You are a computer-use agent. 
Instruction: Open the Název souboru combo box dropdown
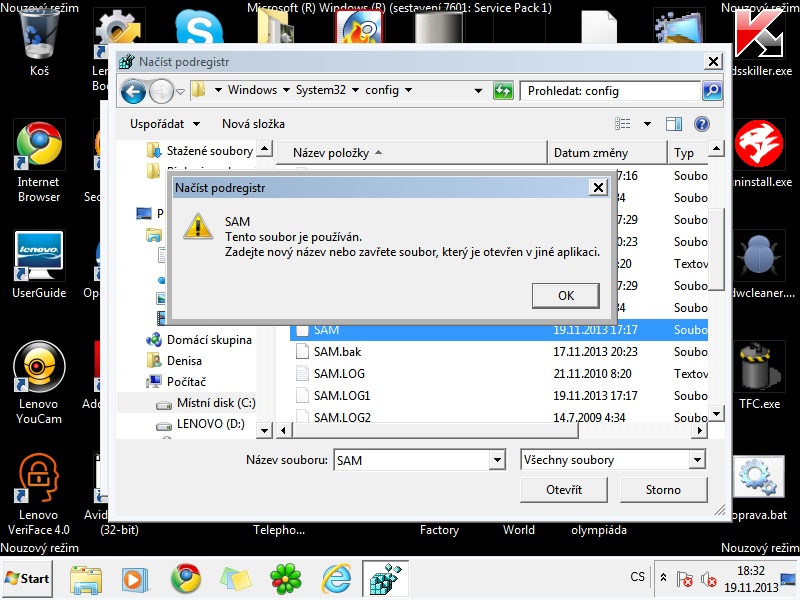point(497,460)
